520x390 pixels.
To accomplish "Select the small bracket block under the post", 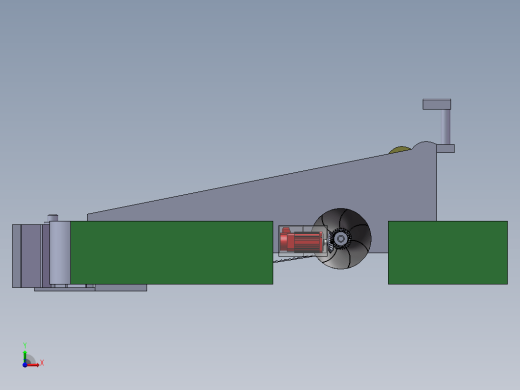I will (x=446, y=149).
